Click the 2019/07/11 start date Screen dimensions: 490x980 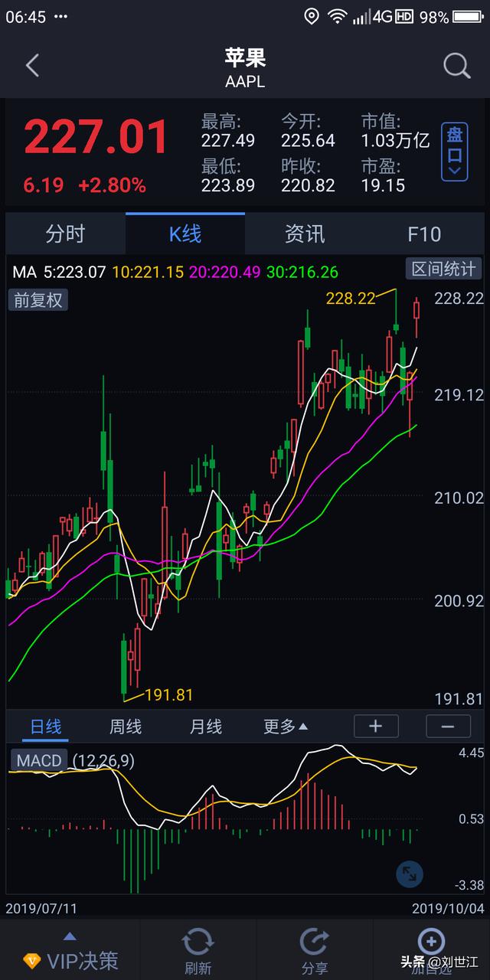pos(41,908)
